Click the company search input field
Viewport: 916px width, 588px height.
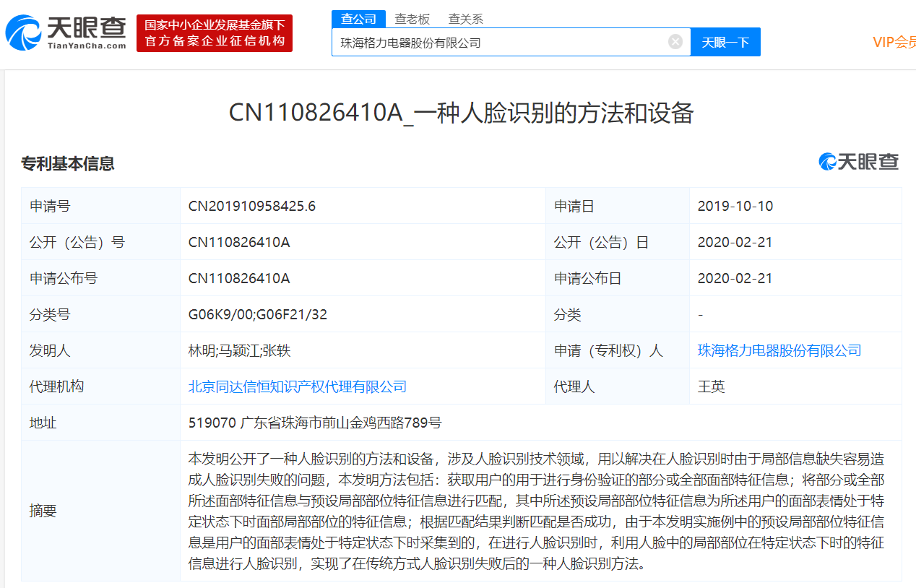coord(506,41)
